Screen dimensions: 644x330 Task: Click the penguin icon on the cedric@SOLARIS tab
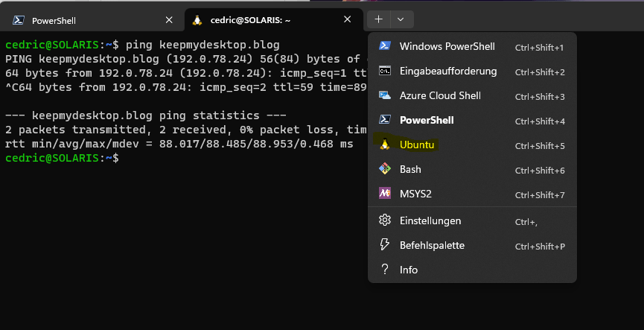tap(197, 20)
